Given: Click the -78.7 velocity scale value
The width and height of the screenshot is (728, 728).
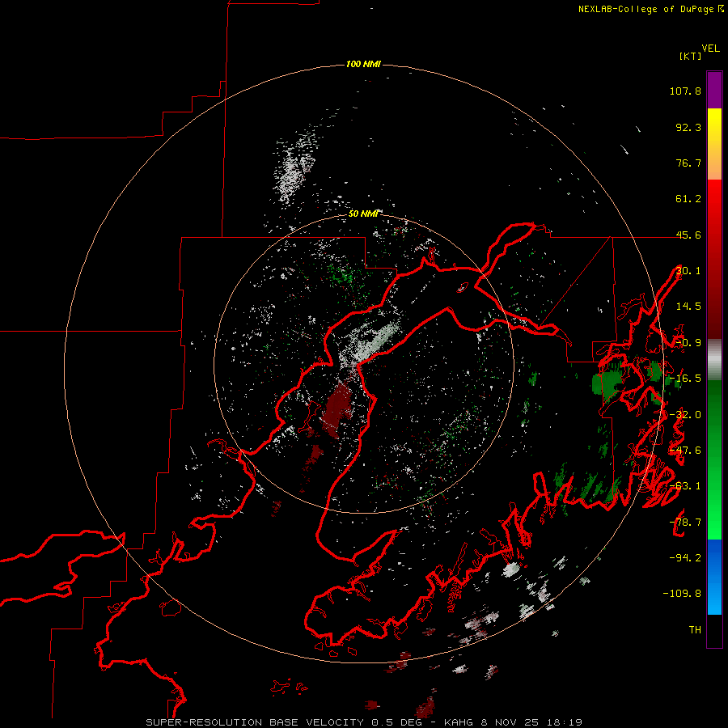Looking at the screenshot, I should (685, 523).
